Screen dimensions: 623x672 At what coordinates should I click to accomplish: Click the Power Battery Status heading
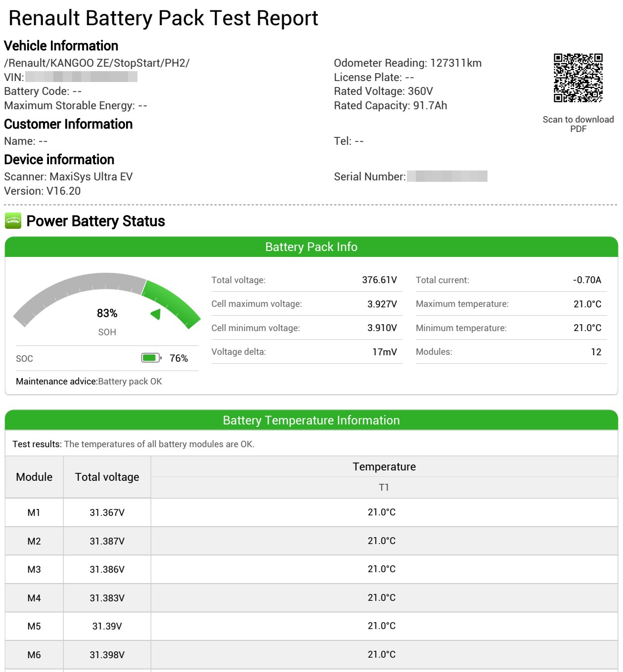click(x=96, y=221)
